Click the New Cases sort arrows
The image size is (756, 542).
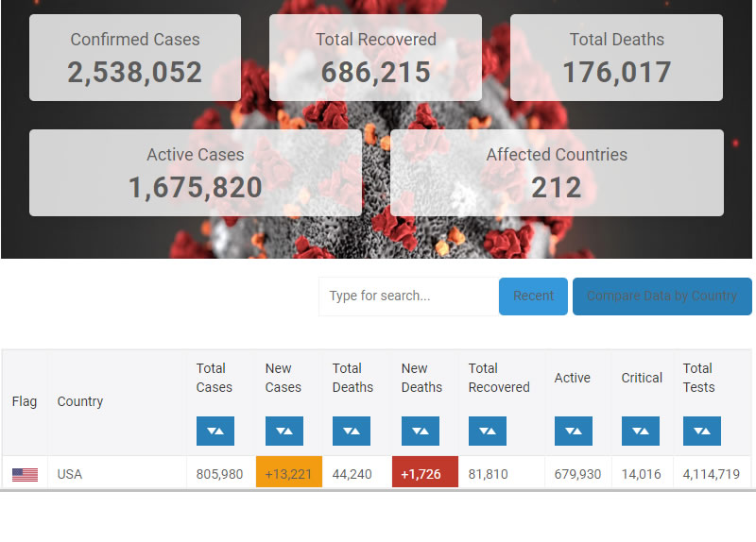coord(283,431)
